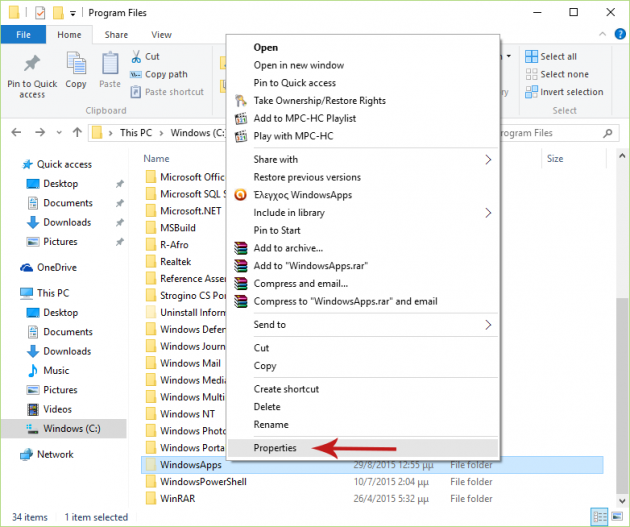
Task: Click Paste shortcut in ribbon
Action: point(167,92)
